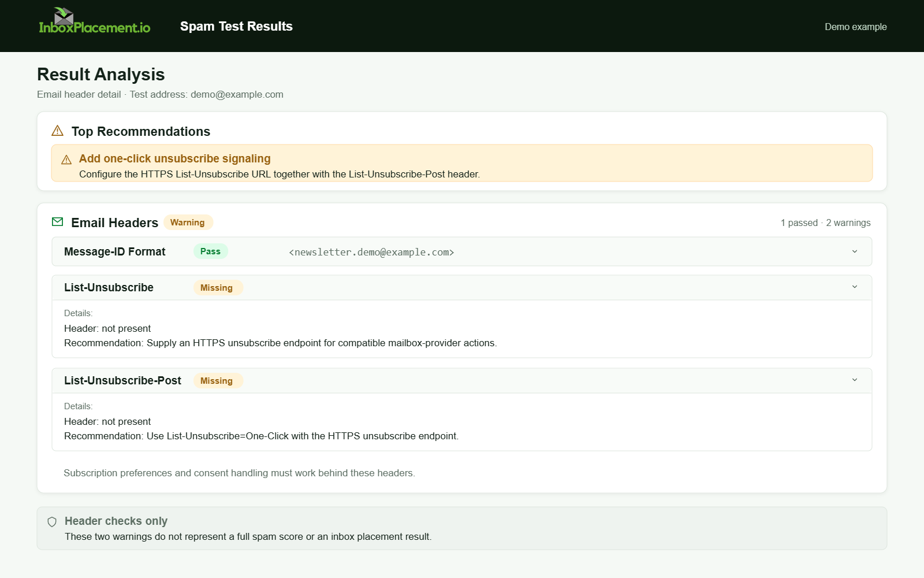Click the InboxPlacement.io logo

point(95,21)
